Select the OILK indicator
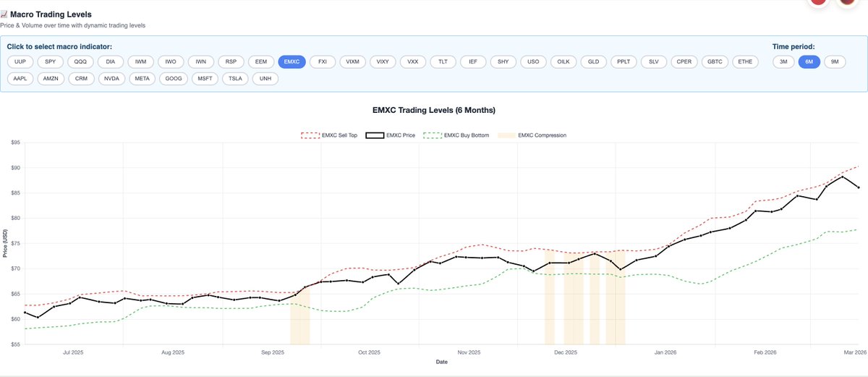The width and height of the screenshot is (868, 377). coord(563,62)
